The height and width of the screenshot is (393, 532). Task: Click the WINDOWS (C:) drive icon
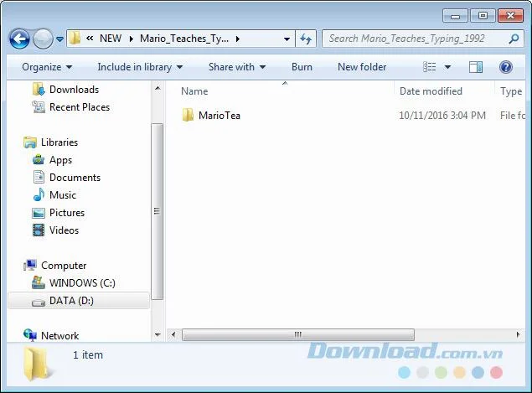tap(39, 282)
